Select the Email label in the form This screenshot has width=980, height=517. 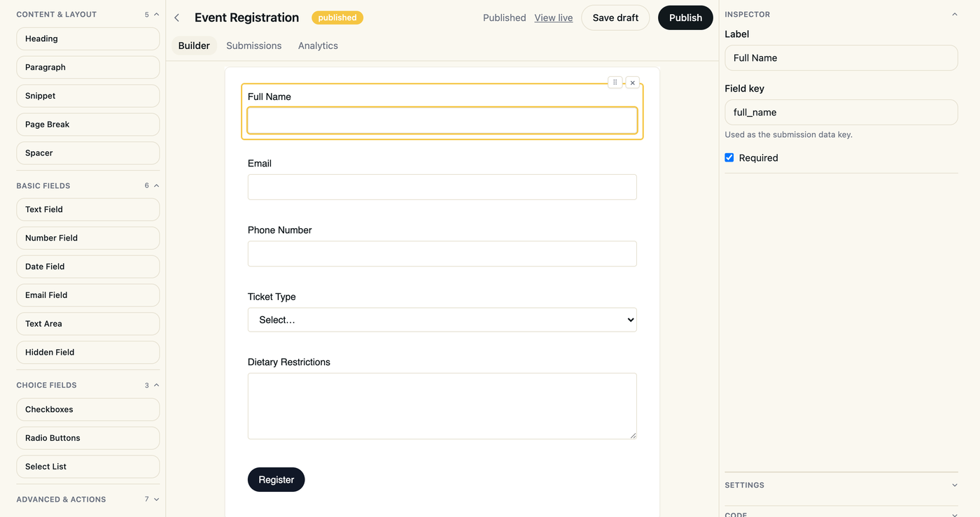(260, 163)
